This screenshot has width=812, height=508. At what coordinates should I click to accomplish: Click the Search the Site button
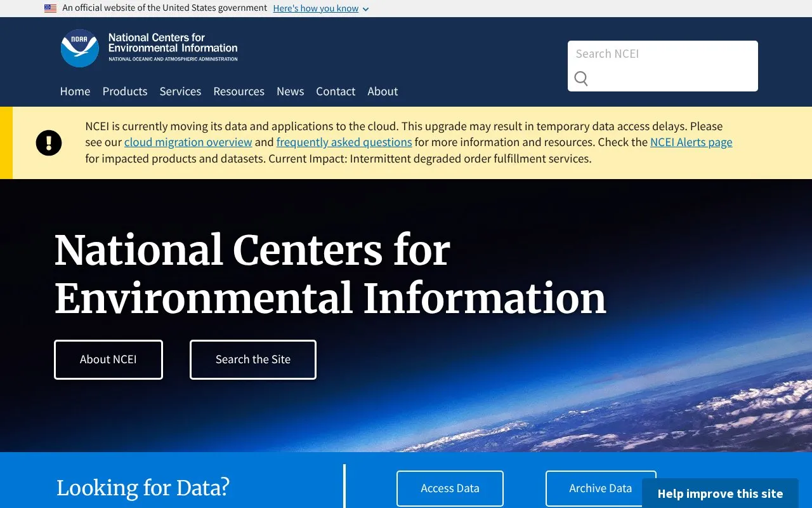(253, 359)
